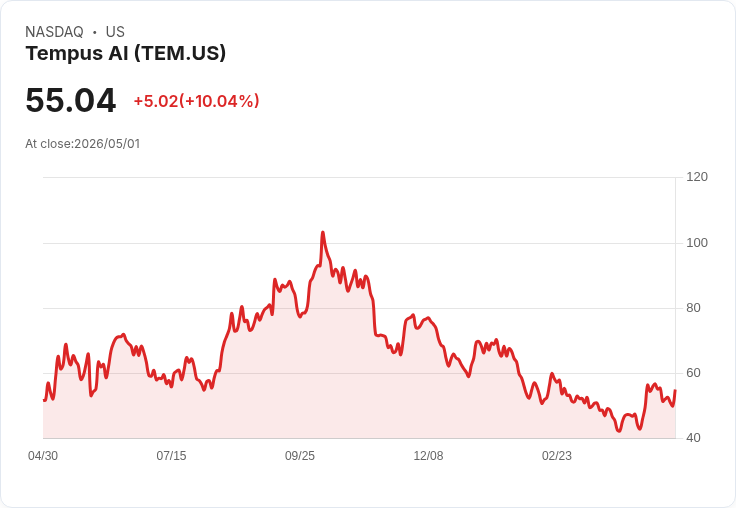Click the 07/15 date axis label

click(171, 456)
